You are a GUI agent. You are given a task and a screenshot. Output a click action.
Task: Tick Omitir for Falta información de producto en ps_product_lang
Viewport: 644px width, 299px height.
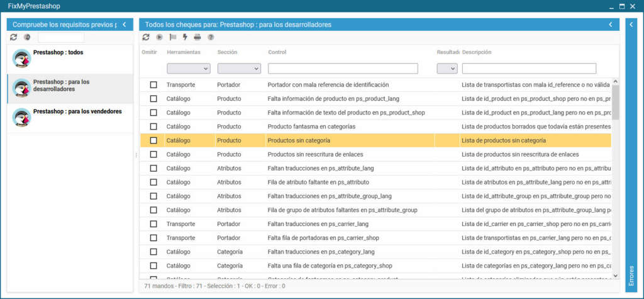153,99
